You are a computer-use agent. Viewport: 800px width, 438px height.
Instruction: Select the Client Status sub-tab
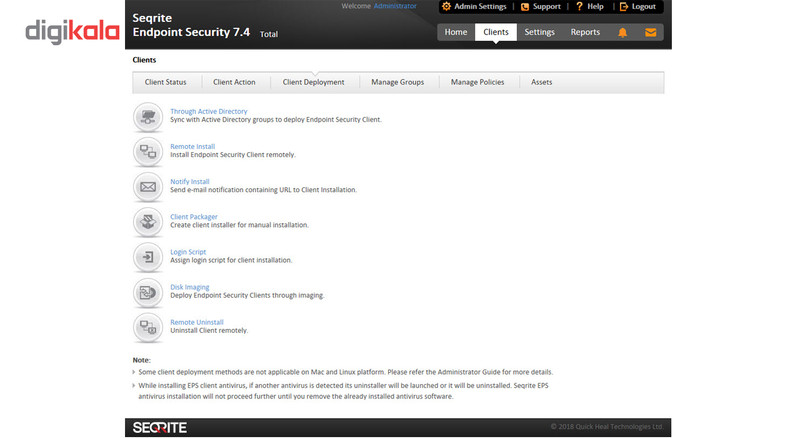(x=165, y=82)
